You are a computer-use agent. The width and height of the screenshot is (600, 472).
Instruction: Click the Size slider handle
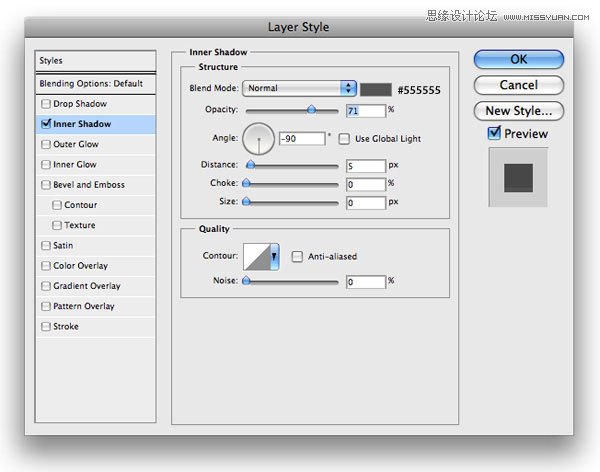(x=246, y=201)
